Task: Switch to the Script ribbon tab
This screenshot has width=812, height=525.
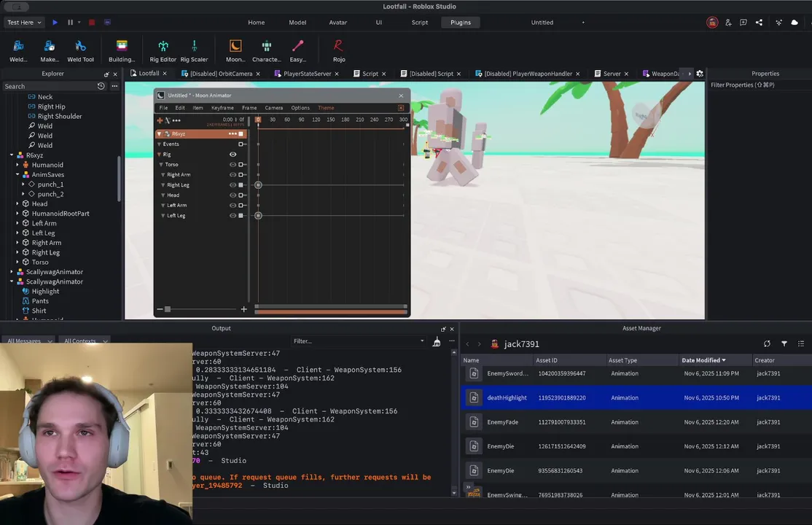Action: 419,23
